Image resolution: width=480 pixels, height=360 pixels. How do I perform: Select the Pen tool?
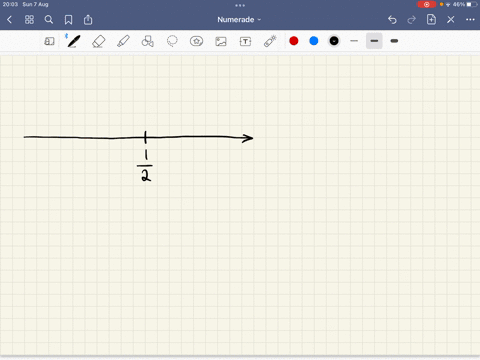pos(73,41)
